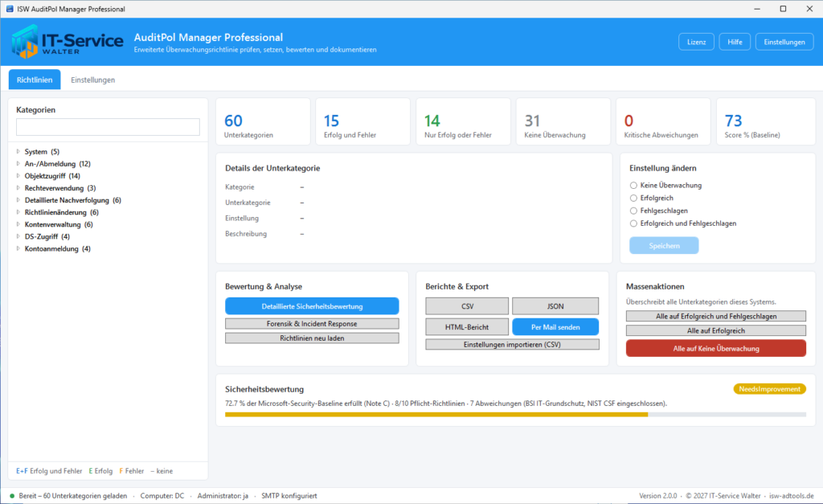Choose the Fehlgeschlagen radio option
The image size is (823, 504).
[633, 211]
